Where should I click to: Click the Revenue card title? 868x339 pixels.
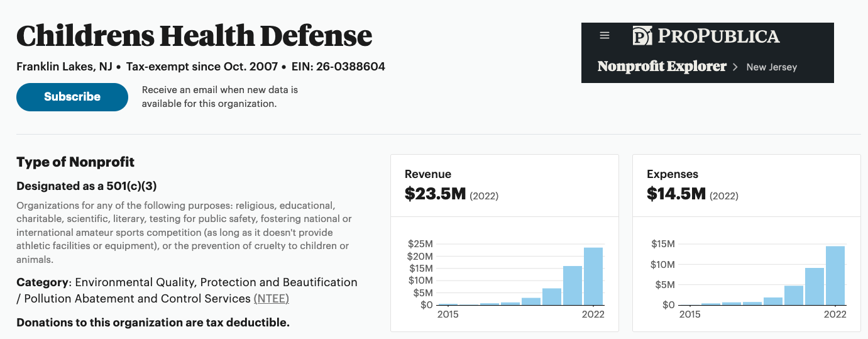(x=428, y=174)
